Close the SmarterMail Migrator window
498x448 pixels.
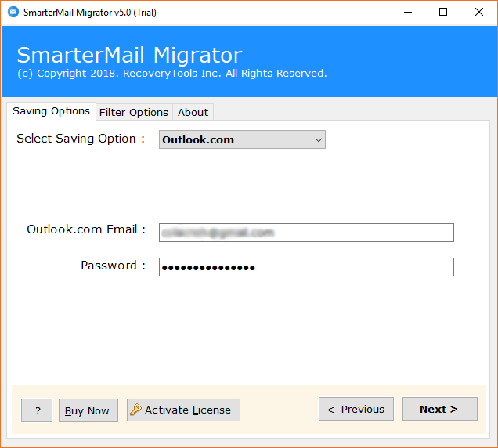479,13
